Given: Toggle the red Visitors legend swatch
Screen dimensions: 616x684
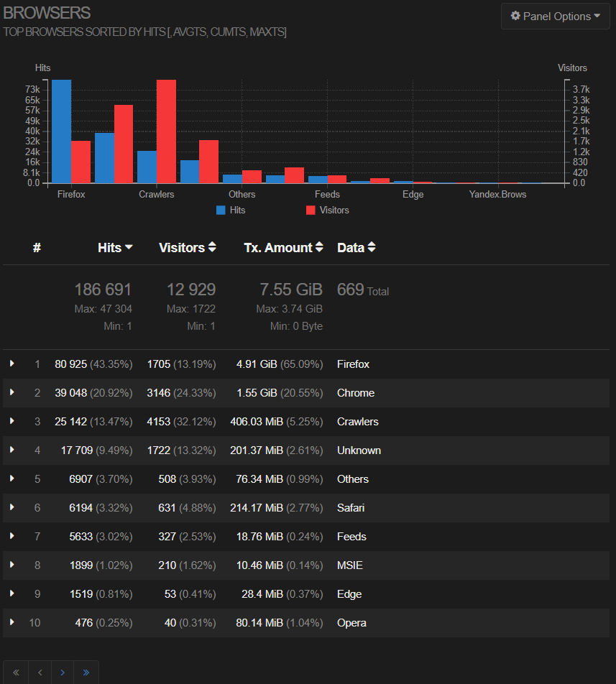Looking at the screenshot, I should click(x=311, y=211).
